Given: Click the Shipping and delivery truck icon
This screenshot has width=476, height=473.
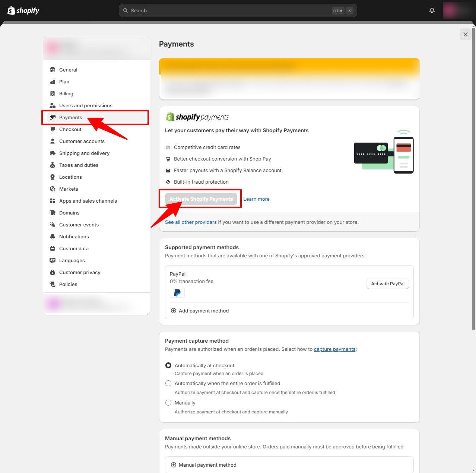Looking at the screenshot, I should click(x=53, y=153).
